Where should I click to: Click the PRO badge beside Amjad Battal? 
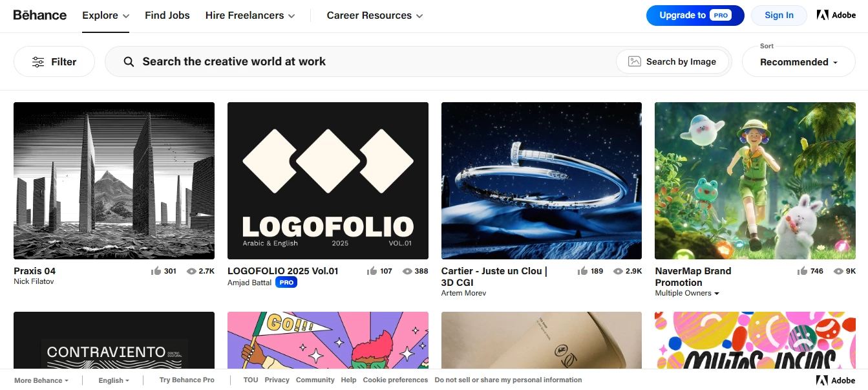[286, 283]
